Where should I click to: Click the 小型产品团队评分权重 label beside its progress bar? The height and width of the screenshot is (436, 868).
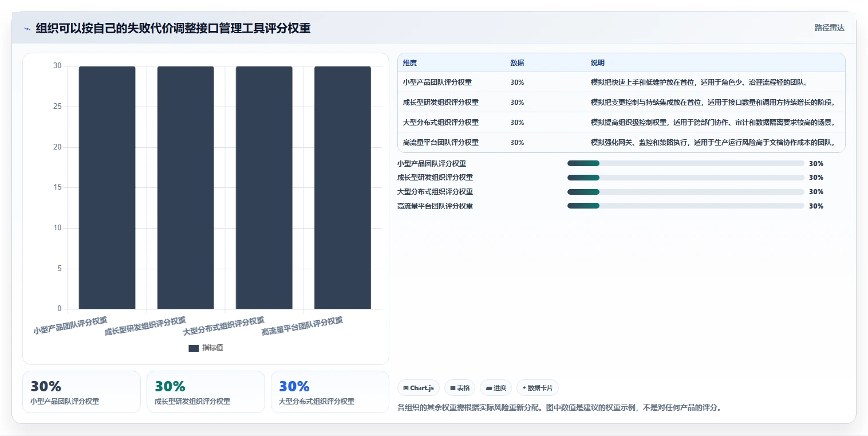[x=432, y=163]
